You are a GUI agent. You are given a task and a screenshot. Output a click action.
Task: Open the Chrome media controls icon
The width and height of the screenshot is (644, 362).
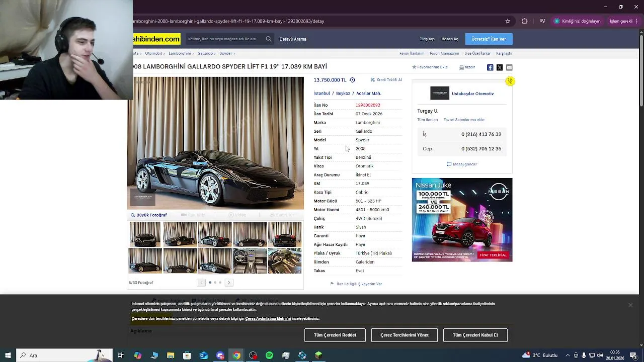pos(542,21)
